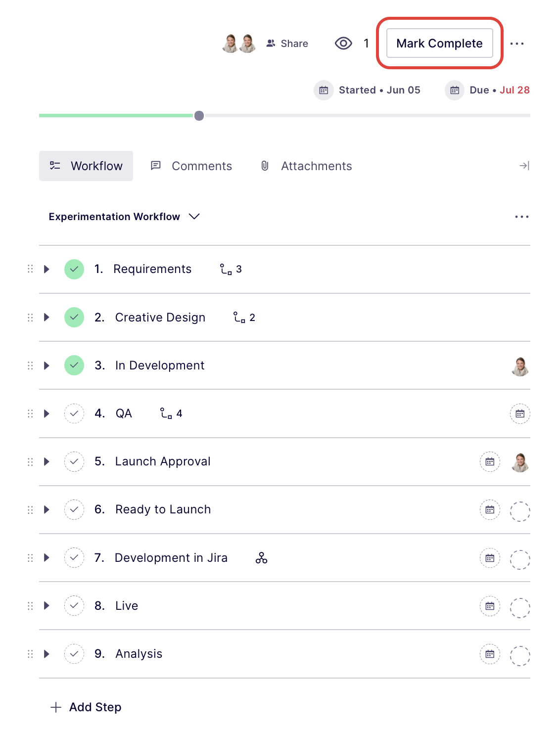The height and width of the screenshot is (730, 560).
Task: Click QA step due date calendar icon
Action: (x=520, y=413)
